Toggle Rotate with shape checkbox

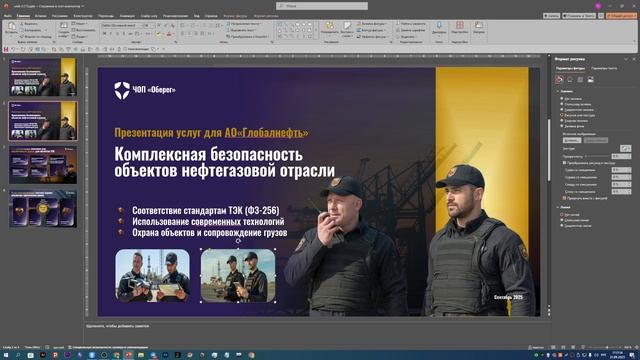point(564,198)
